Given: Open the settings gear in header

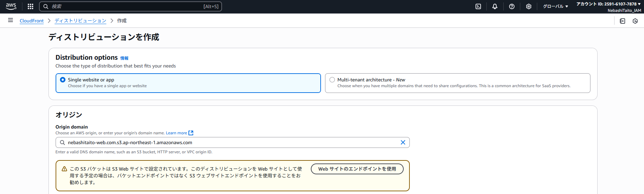Looking at the screenshot, I should pos(528,6).
